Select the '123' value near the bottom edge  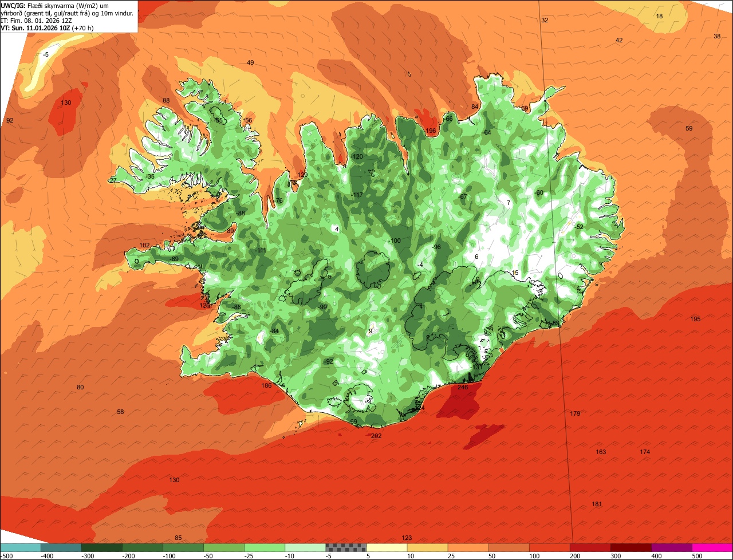click(x=407, y=538)
